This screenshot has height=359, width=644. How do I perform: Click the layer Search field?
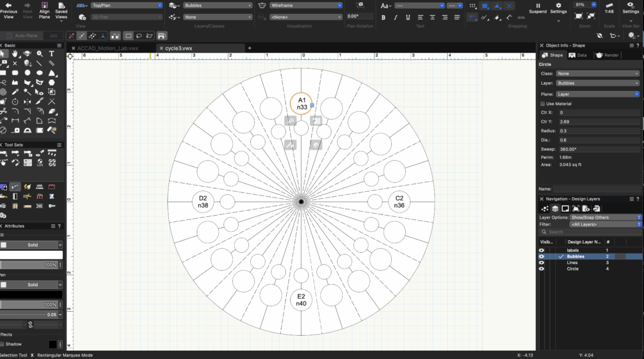[590, 231]
